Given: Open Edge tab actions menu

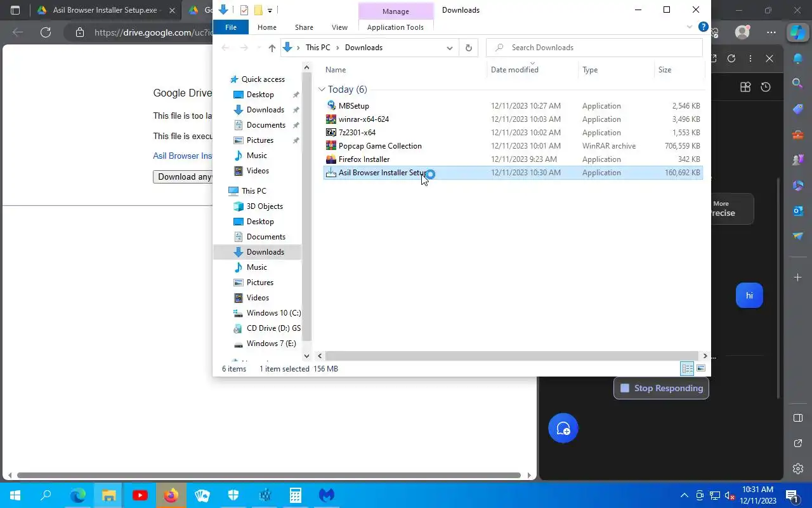Looking at the screenshot, I should [x=16, y=10].
